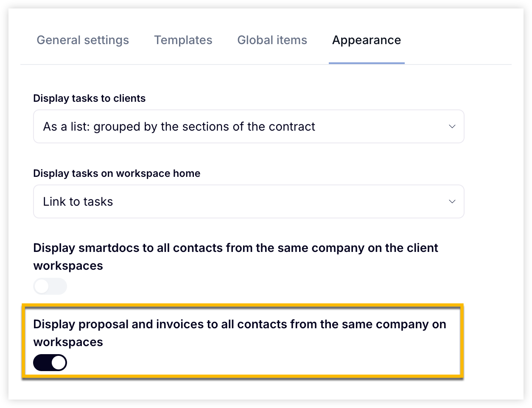Click the 'Link to tasks' selected value
Viewport: 532px width, 408px height.
click(x=78, y=202)
